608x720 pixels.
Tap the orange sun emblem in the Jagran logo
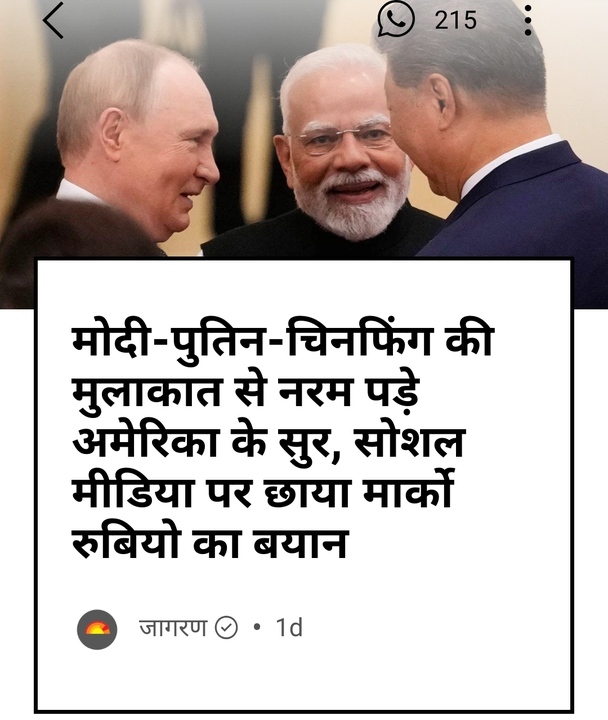pyautogui.click(x=97, y=628)
